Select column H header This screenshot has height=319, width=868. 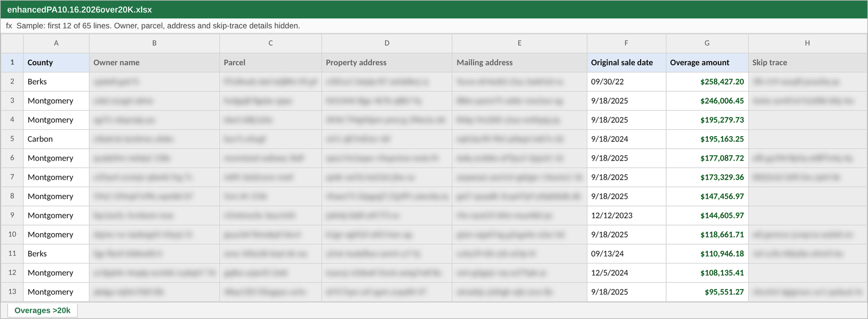coord(807,43)
